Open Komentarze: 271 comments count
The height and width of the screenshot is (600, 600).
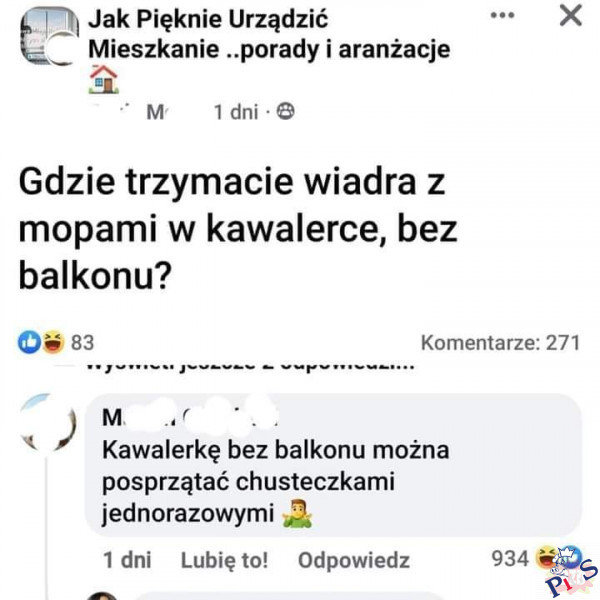tap(500, 342)
